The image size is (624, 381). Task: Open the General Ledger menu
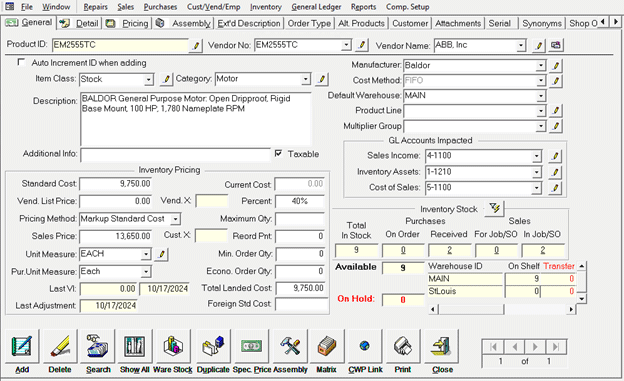(316, 7)
